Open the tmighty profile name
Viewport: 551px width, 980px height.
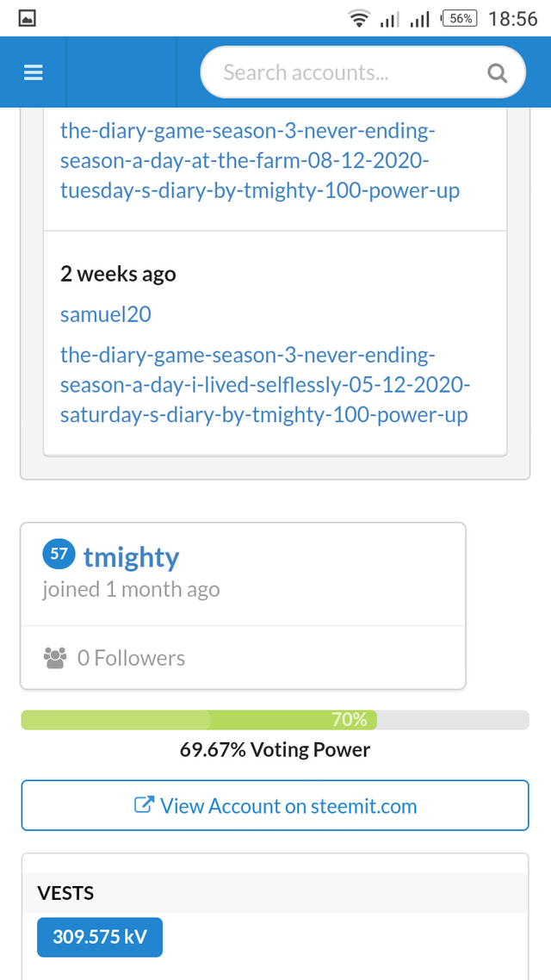(131, 557)
